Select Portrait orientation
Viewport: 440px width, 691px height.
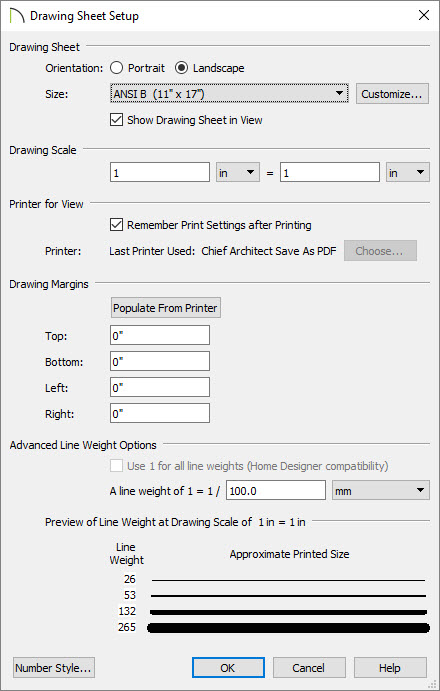coord(116,68)
